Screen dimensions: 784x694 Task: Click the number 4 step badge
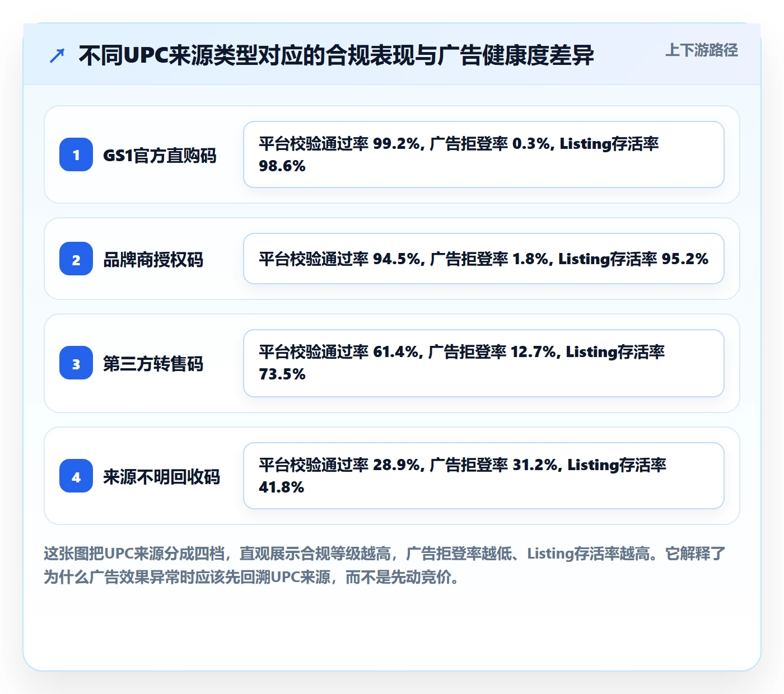76,476
